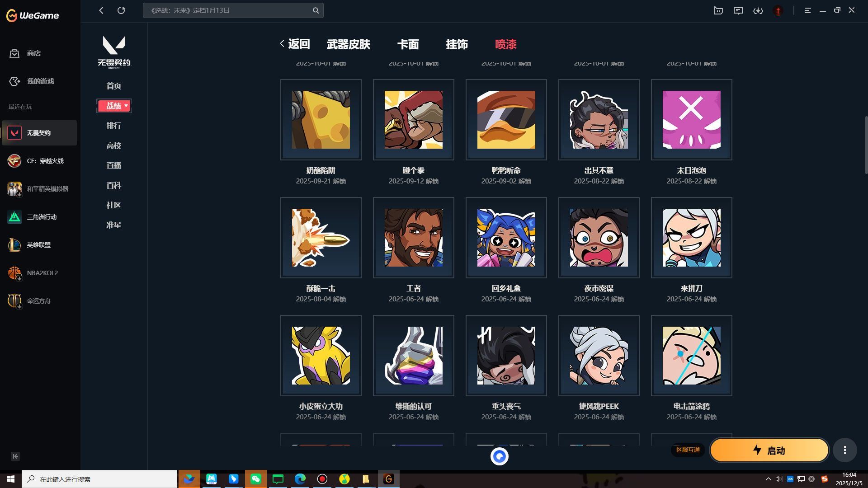Switch to the 挂饰 tab

(457, 44)
